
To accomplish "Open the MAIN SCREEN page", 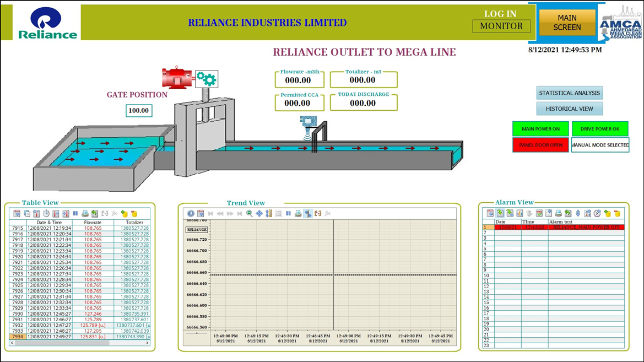I will pos(567,23).
